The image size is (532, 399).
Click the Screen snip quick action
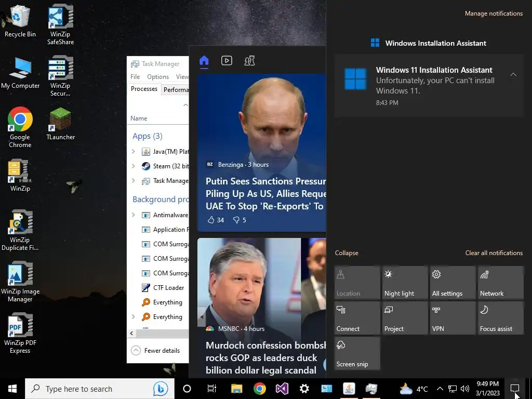357,353
